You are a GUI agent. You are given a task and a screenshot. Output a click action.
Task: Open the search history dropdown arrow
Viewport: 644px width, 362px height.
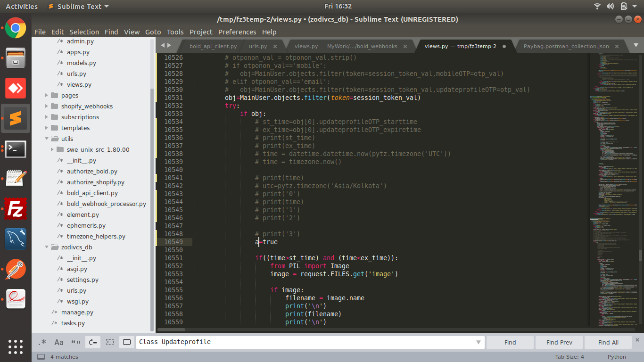[479, 342]
